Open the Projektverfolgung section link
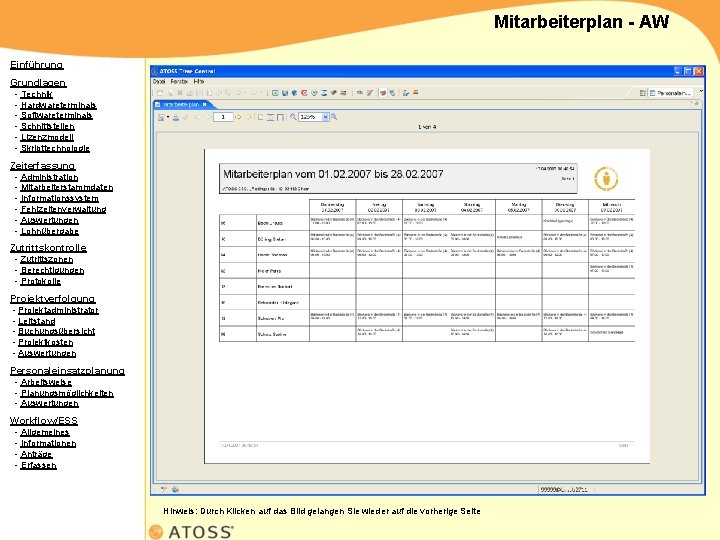This screenshot has height=540, width=720. click(x=53, y=299)
